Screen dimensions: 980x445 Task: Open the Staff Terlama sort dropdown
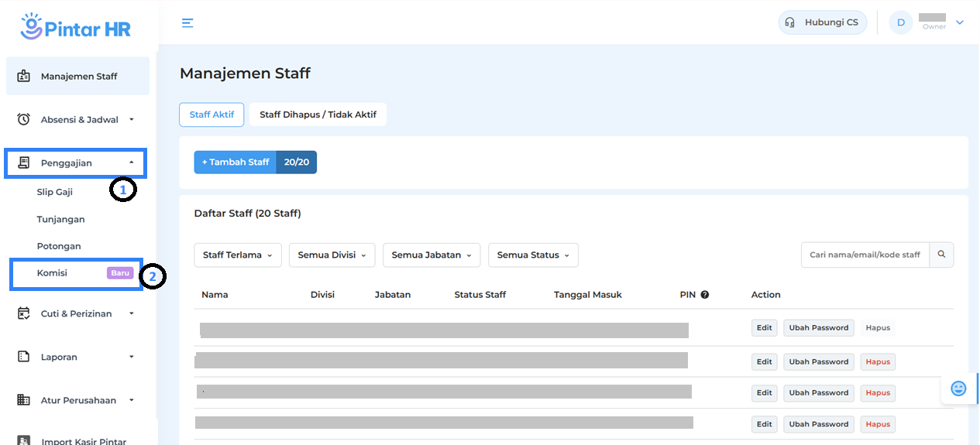(238, 255)
